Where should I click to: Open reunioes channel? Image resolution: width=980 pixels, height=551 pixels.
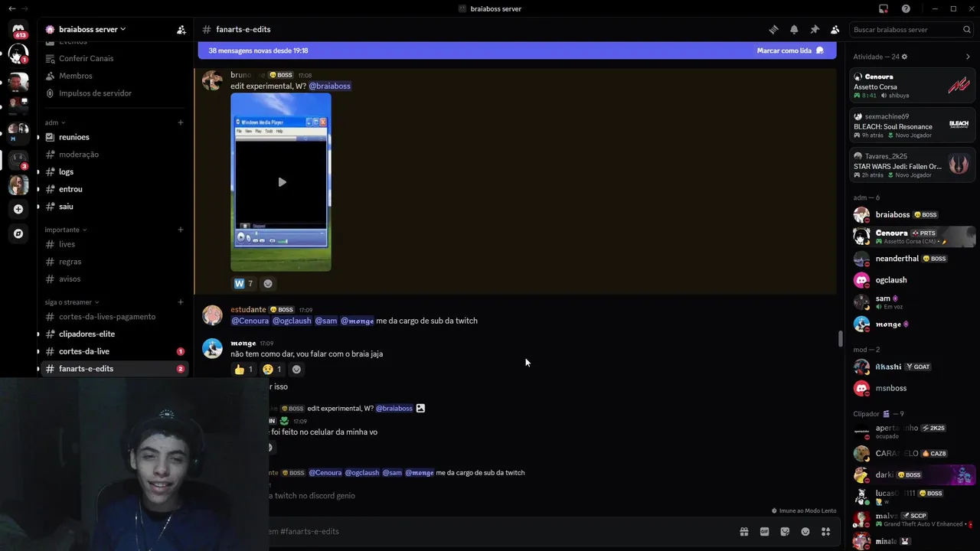tap(115, 137)
